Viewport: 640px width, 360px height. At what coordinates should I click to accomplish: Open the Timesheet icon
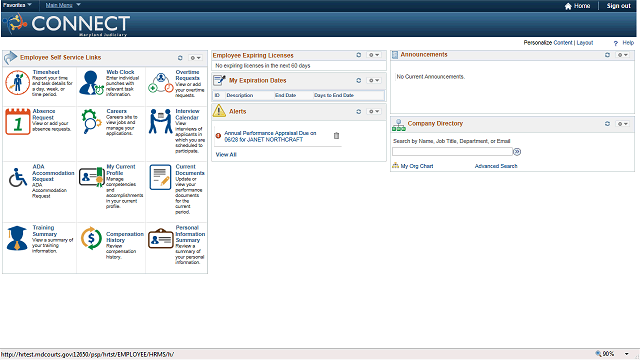click(x=18, y=82)
